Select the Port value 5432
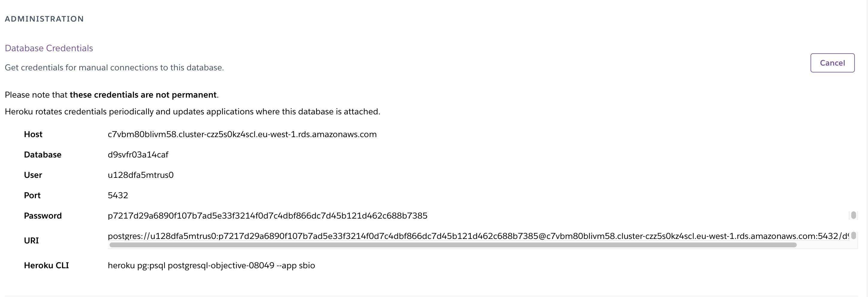This screenshot has width=868, height=297. [118, 195]
